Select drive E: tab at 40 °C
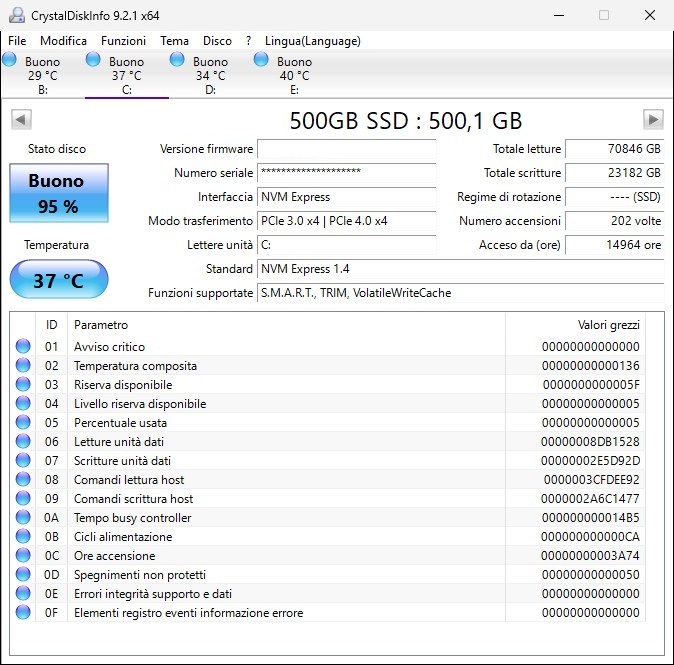The width and height of the screenshot is (674, 665). [x=294, y=74]
